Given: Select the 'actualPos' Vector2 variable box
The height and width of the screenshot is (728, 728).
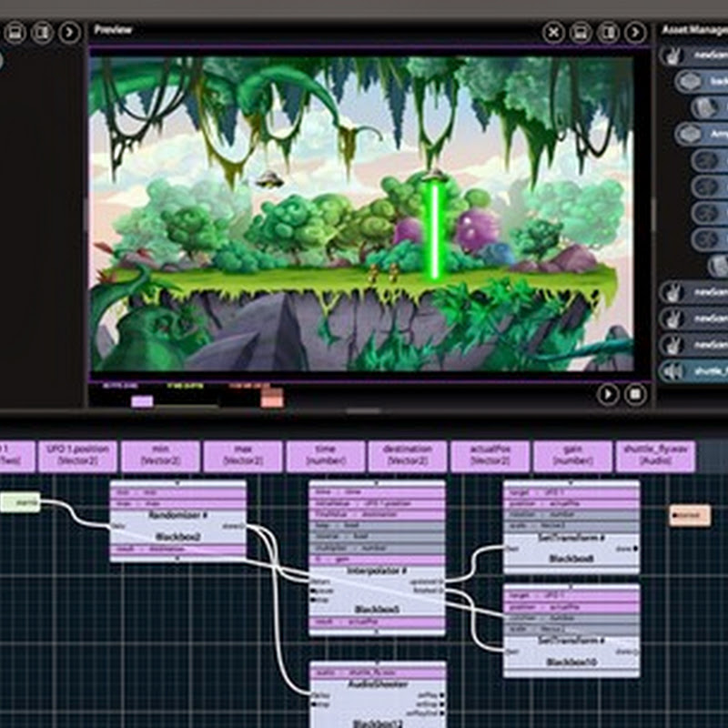Looking at the screenshot, I should 490,456.
